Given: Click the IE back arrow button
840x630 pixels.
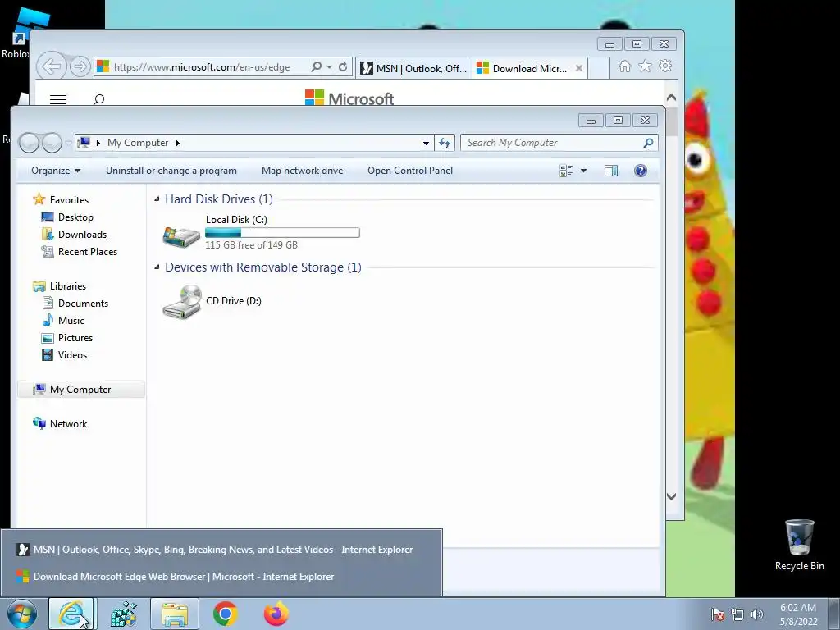Looking at the screenshot, I should coord(52,66).
